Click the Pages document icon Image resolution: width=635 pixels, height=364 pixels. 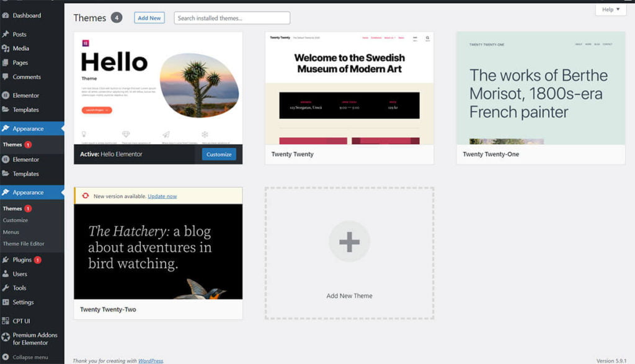pos(6,63)
